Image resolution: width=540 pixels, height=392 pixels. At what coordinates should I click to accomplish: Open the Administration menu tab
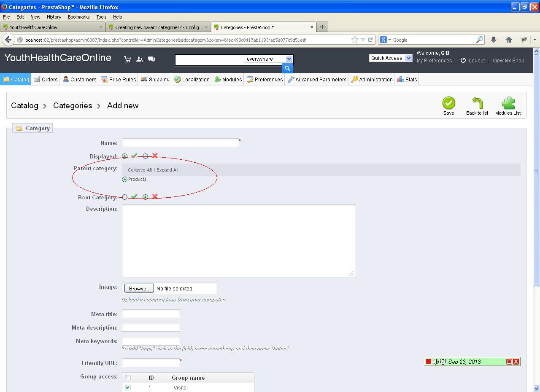click(372, 79)
